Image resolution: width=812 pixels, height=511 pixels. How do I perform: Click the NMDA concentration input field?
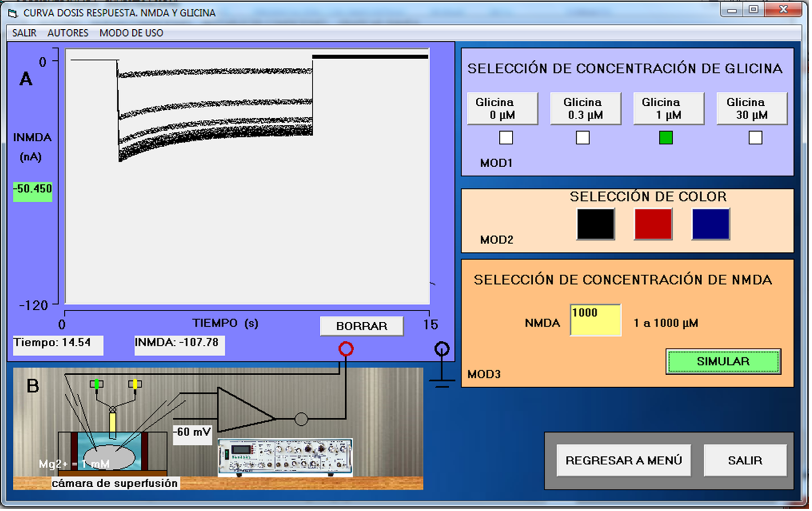(x=595, y=320)
